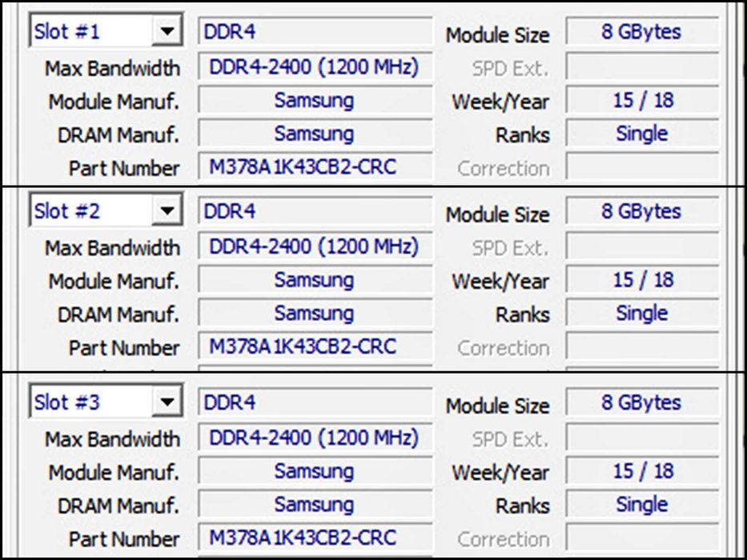Select Max Bandwidth value in Slot #1 panel

[315, 66]
